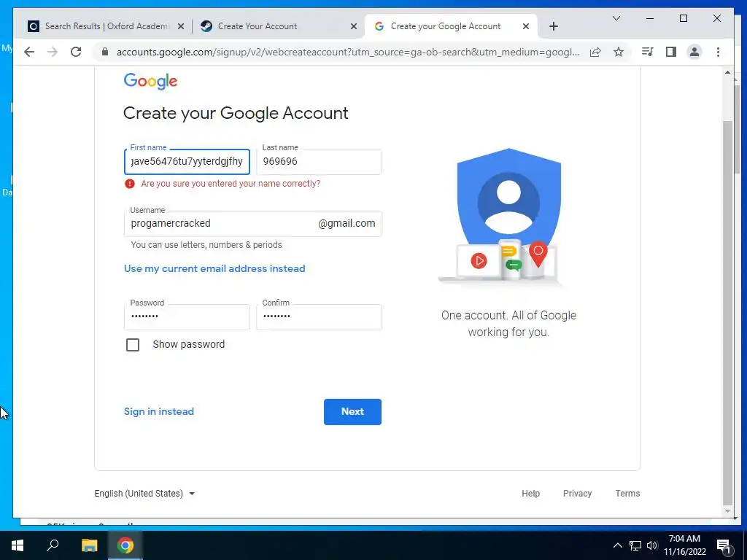Click the Next button
This screenshot has height=560, width=747.
(352, 412)
